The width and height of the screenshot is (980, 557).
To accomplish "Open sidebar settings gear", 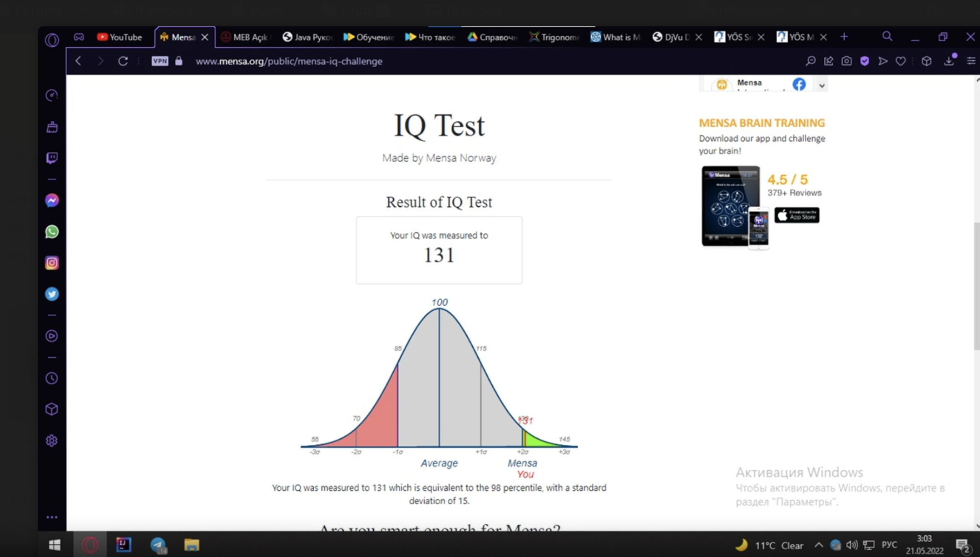I will tap(52, 441).
